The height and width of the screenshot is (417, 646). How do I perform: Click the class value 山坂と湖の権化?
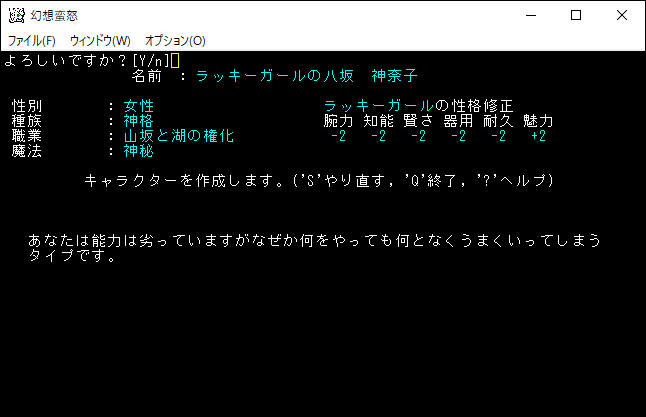pyautogui.click(x=178, y=136)
